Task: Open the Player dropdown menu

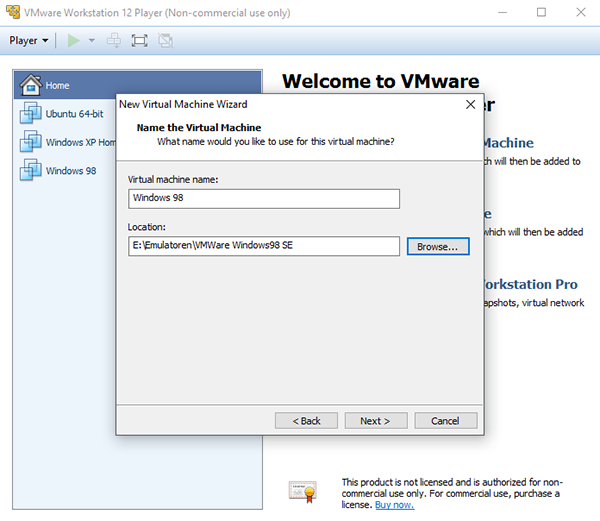Action: 29,41
